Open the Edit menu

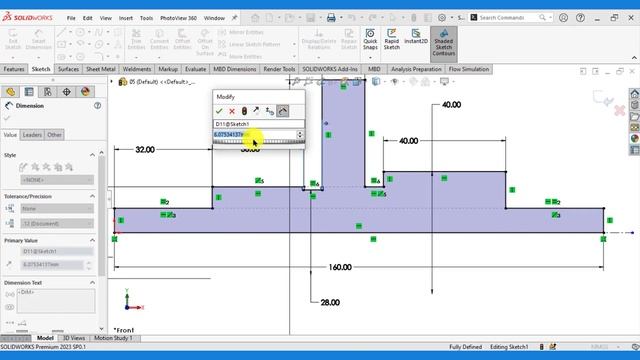tap(87, 18)
